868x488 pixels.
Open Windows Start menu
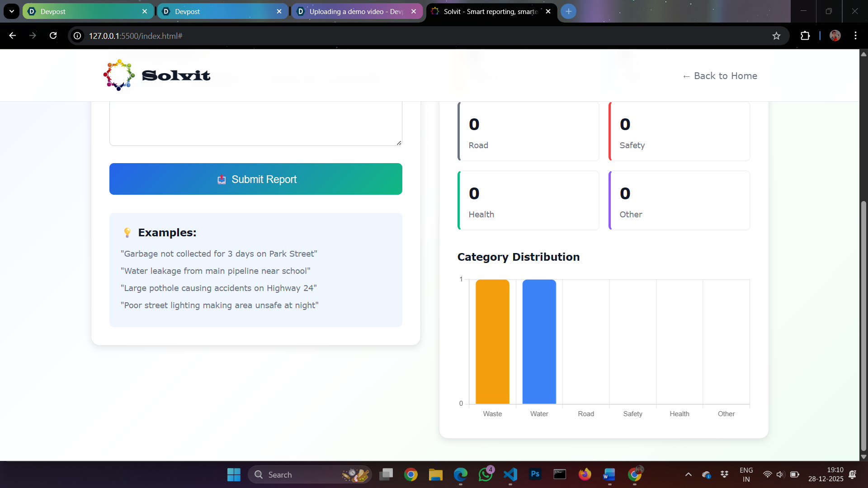pos(234,474)
